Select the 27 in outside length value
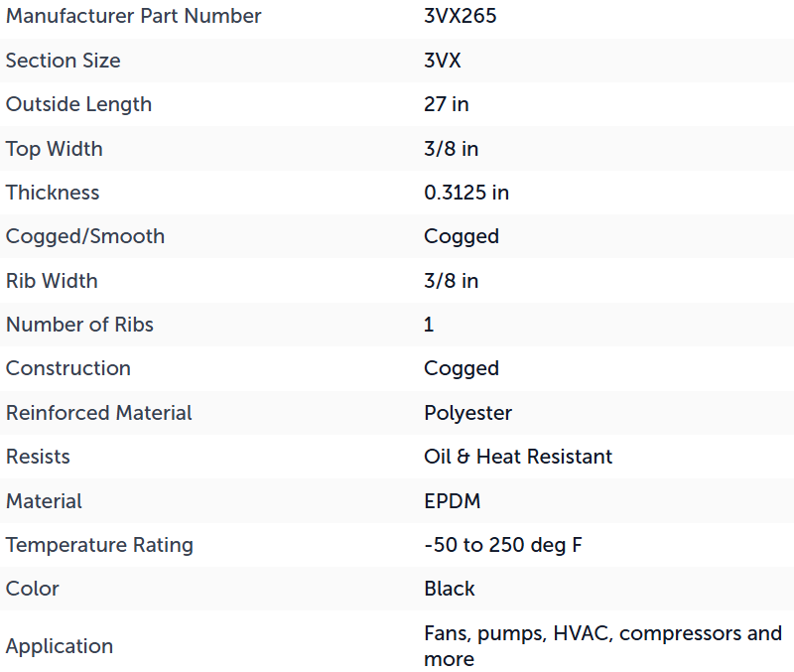 click(x=446, y=105)
